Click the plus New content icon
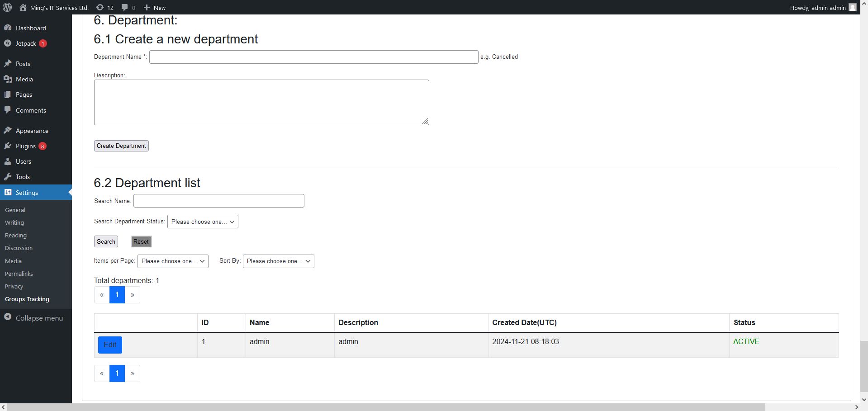The height and width of the screenshot is (411, 868). coord(147,7)
